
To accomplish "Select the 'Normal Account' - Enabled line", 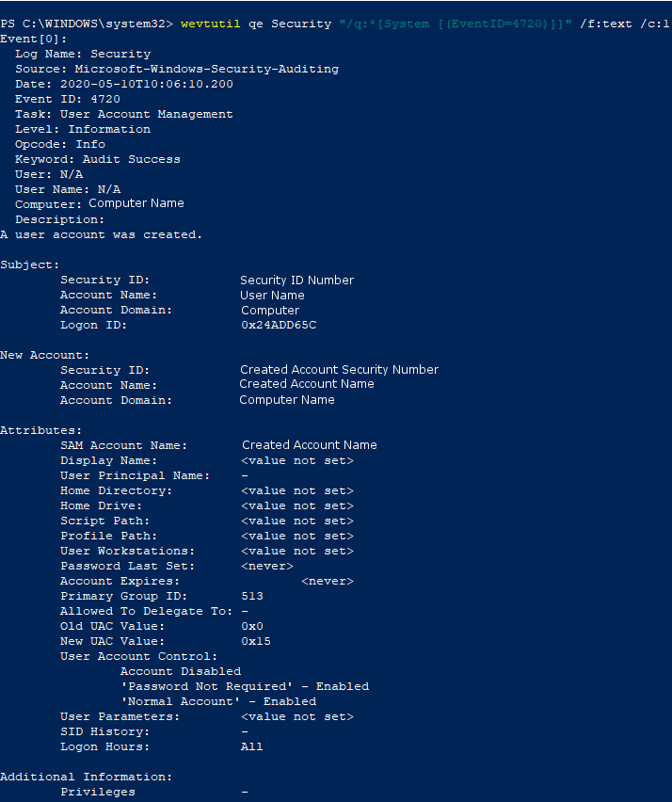I will point(218,701).
